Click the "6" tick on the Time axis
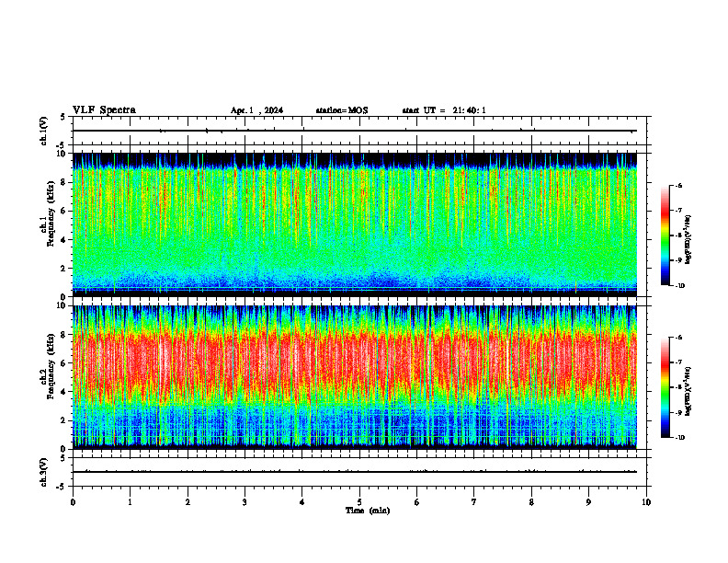Screen dimensions: 728x563 click(417, 502)
